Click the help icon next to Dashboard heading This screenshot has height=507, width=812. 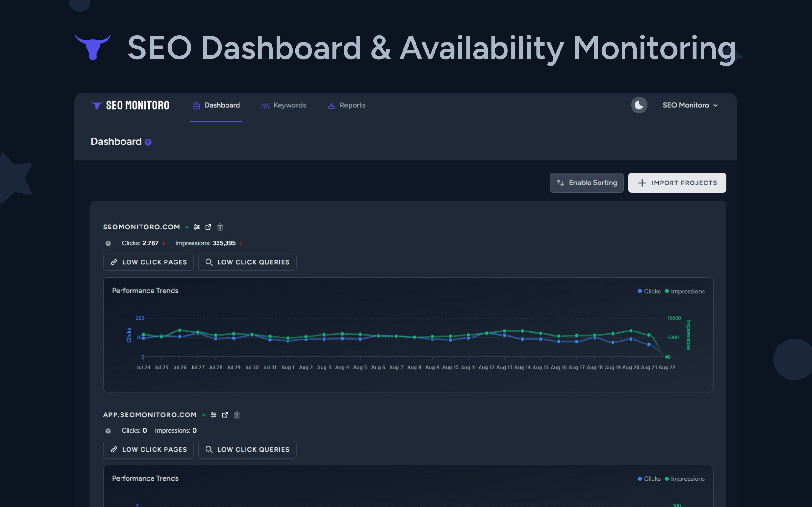click(x=147, y=142)
